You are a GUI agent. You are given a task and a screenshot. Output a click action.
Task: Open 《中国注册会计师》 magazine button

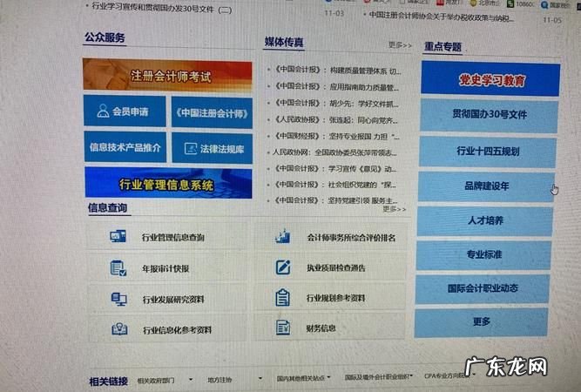click(x=212, y=112)
